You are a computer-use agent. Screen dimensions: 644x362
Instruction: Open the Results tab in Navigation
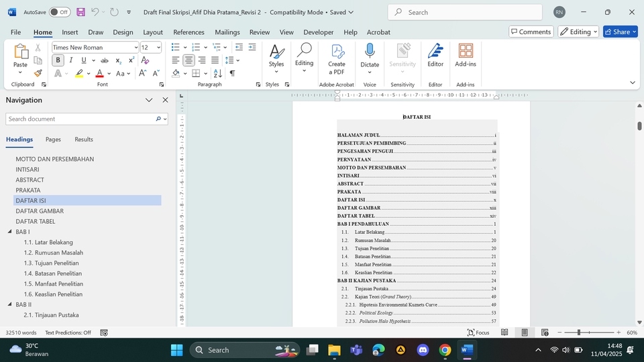pos(84,139)
